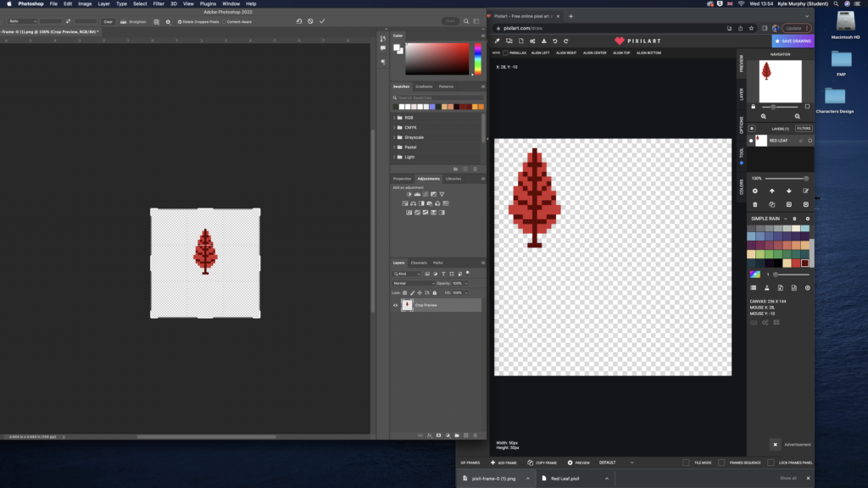Edit the Pixilart layer settings
868x488 pixels.
(x=806, y=191)
